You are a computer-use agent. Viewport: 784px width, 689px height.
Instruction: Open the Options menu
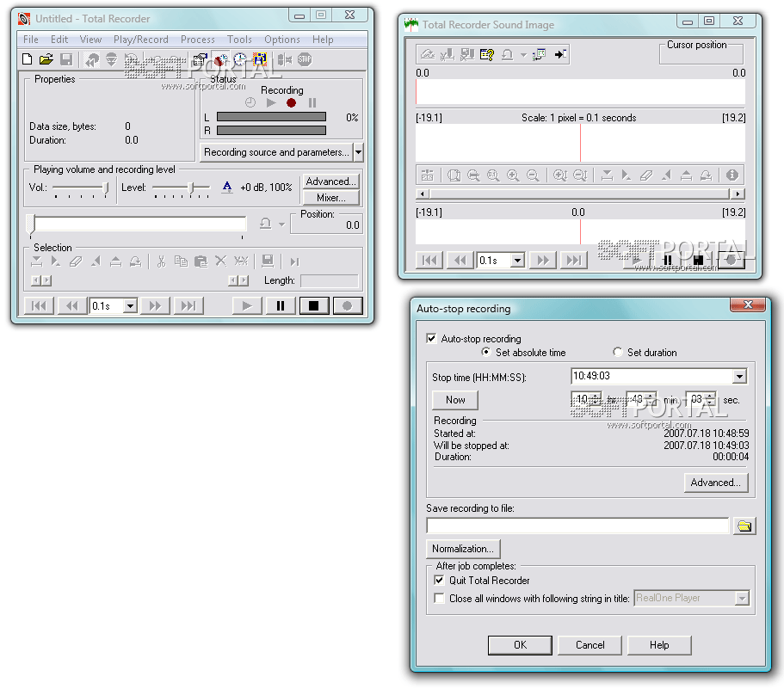(282, 40)
